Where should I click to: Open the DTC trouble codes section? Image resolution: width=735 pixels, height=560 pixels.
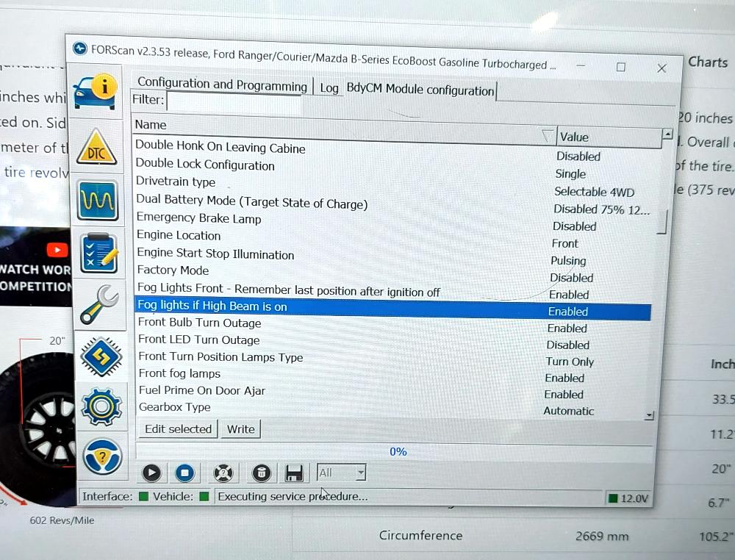click(97, 148)
